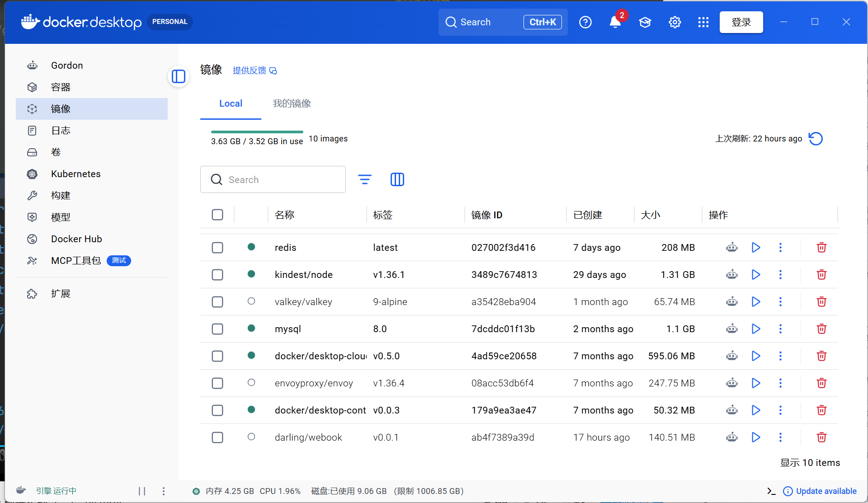This screenshot has width=868, height=503.
Task: Check the select-all images checkbox
Action: pyautogui.click(x=217, y=215)
